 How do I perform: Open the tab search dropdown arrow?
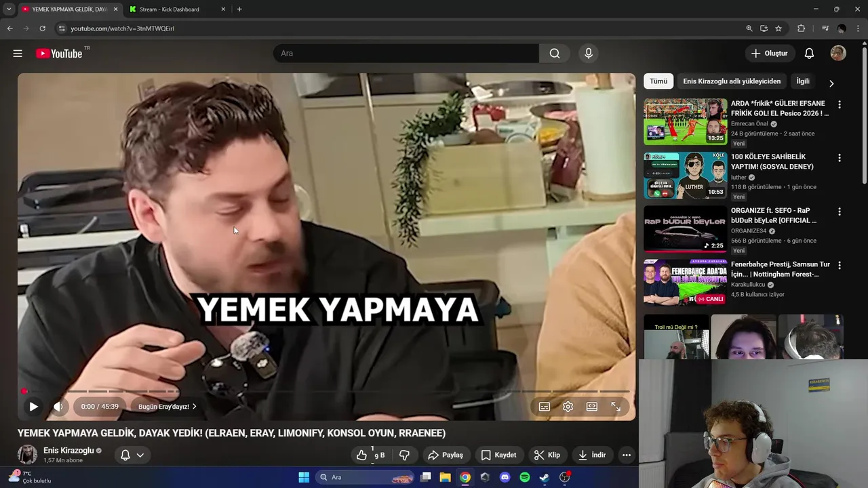coord(9,9)
